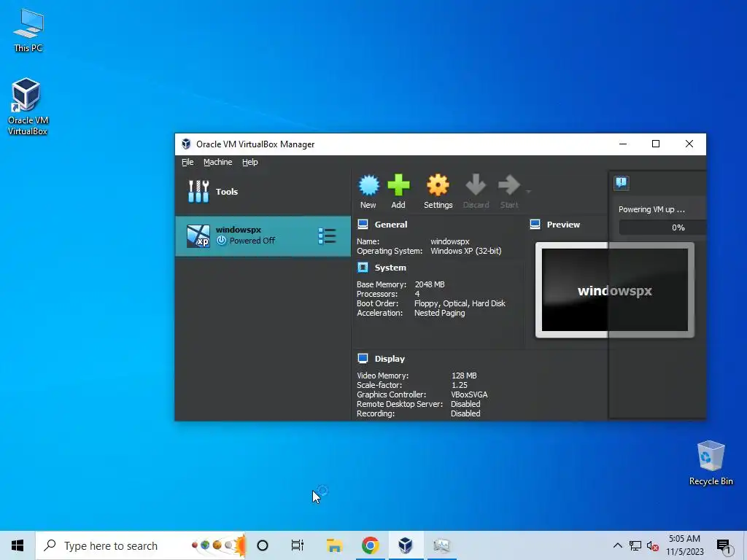The height and width of the screenshot is (560, 747).
Task: Click the windowspx preview thumbnail
Action: (614, 290)
